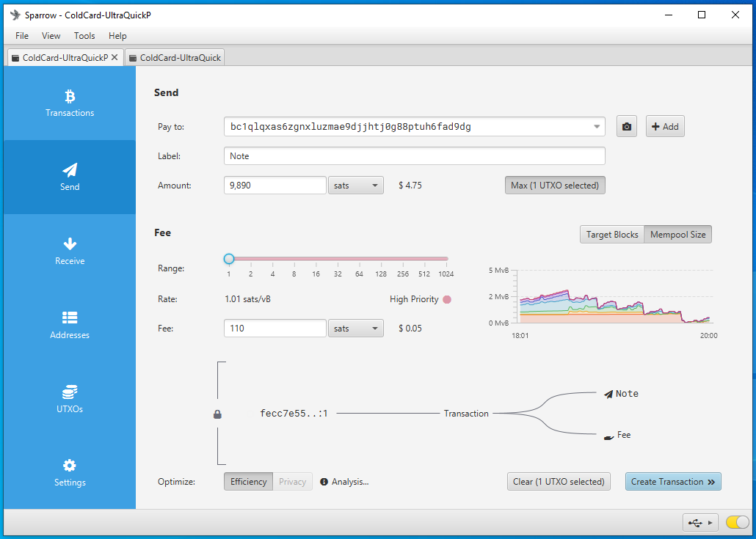Click the Transaction node in the diagram
756x539 pixels.
coord(466,414)
